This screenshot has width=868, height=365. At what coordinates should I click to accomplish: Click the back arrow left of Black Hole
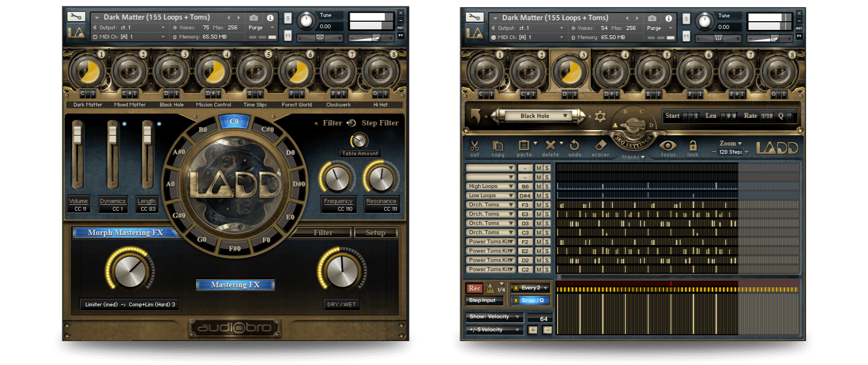tap(476, 116)
